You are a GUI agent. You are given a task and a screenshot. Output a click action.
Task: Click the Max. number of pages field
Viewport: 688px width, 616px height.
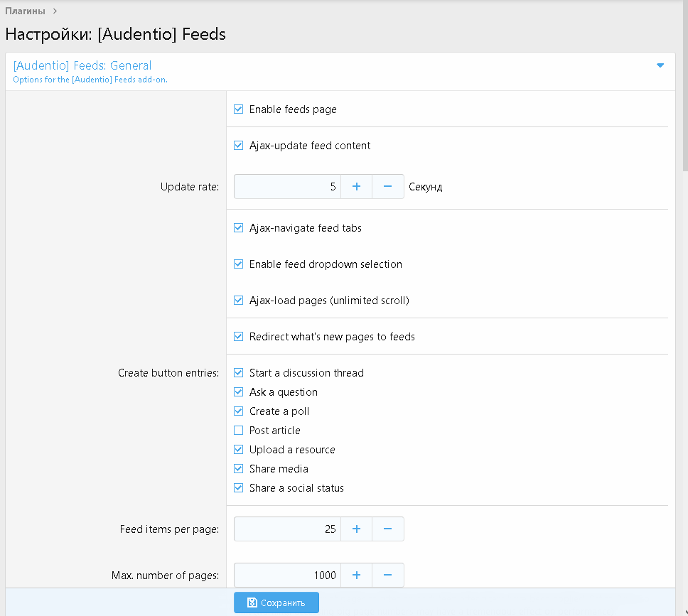point(287,576)
